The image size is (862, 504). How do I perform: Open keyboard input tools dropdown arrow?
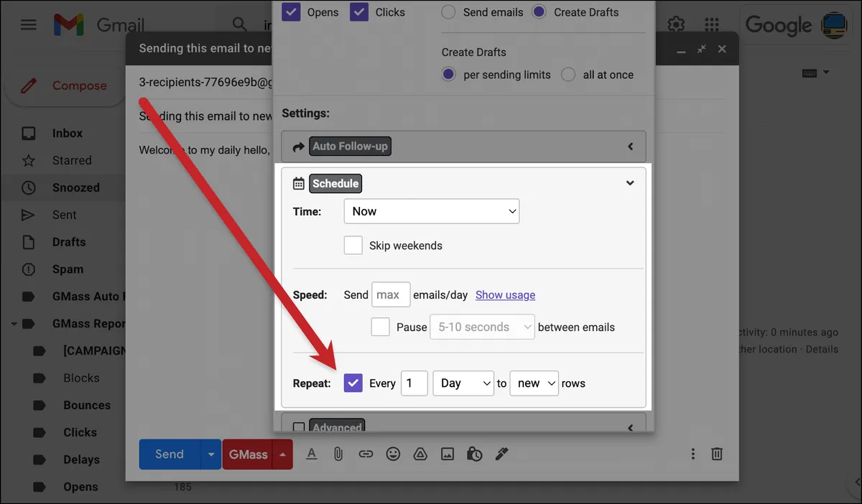pyautogui.click(x=826, y=73)
